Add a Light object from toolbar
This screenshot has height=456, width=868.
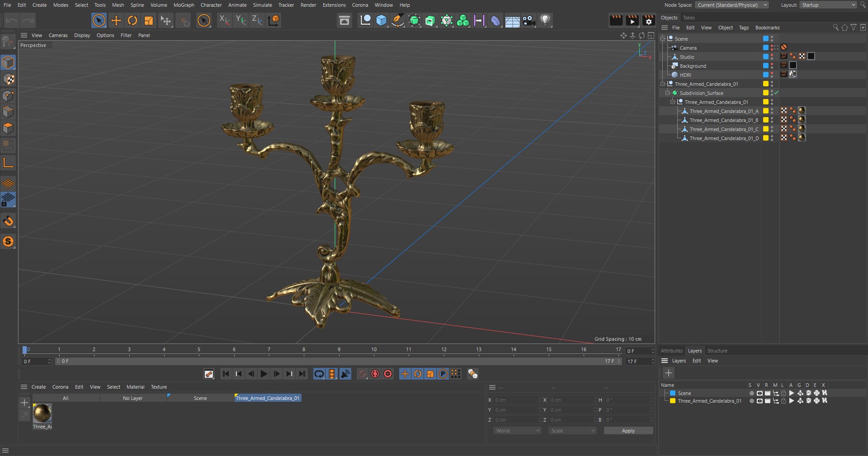click(x=545, y=20)
